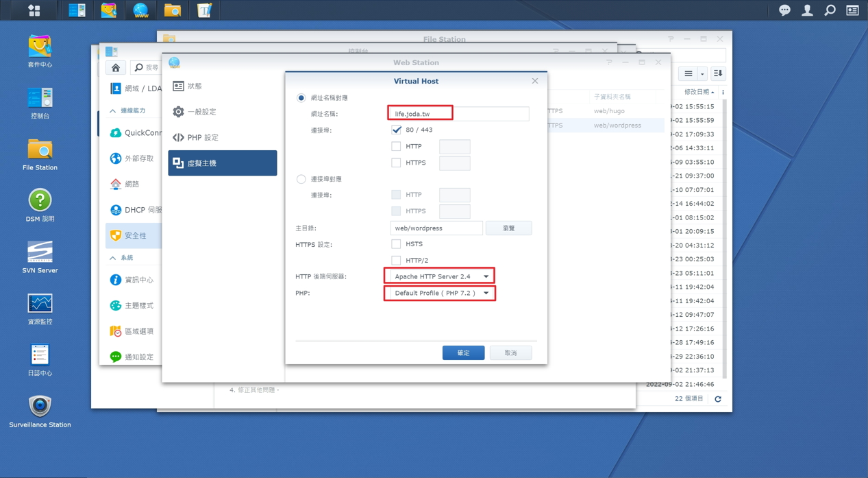This screenshot has height=478, width=868.
Task: Select the 網址名稱對應 radio button
Action: click(x=301, y=98)
